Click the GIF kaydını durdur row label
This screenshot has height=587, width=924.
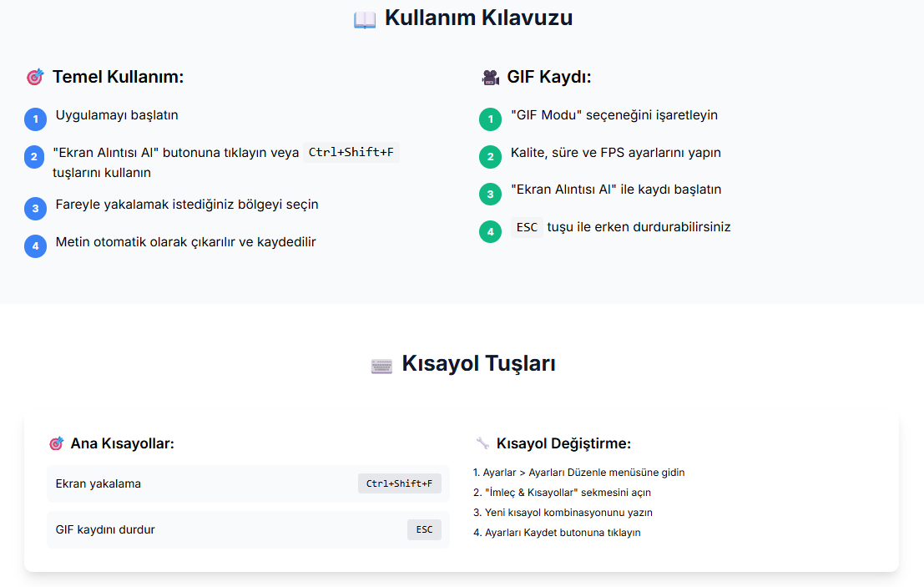pyautogui.click(x=105, y=529)
